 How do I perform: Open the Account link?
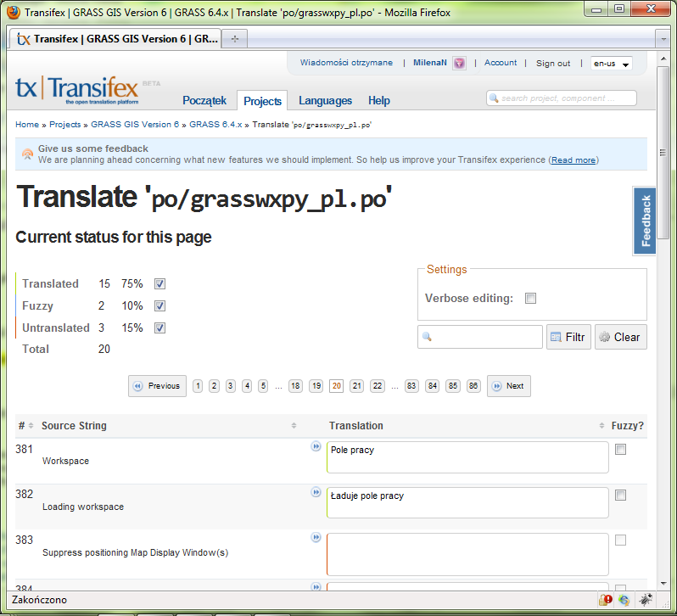pyautogui.click(x=501, y=63)
